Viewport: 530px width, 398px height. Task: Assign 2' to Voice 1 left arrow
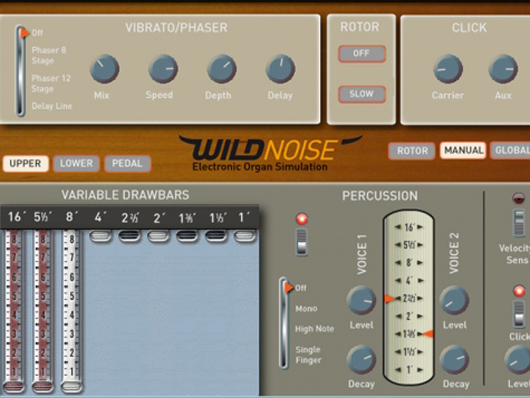(x=398, y=317)
